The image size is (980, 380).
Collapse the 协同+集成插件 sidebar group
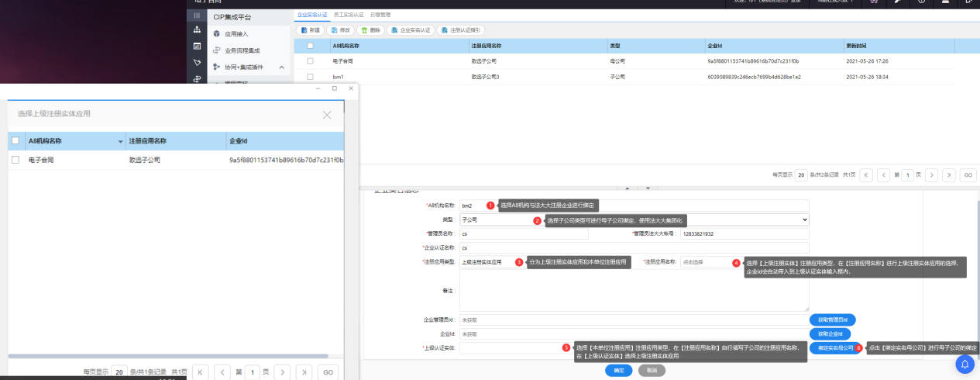coord(281,67)
